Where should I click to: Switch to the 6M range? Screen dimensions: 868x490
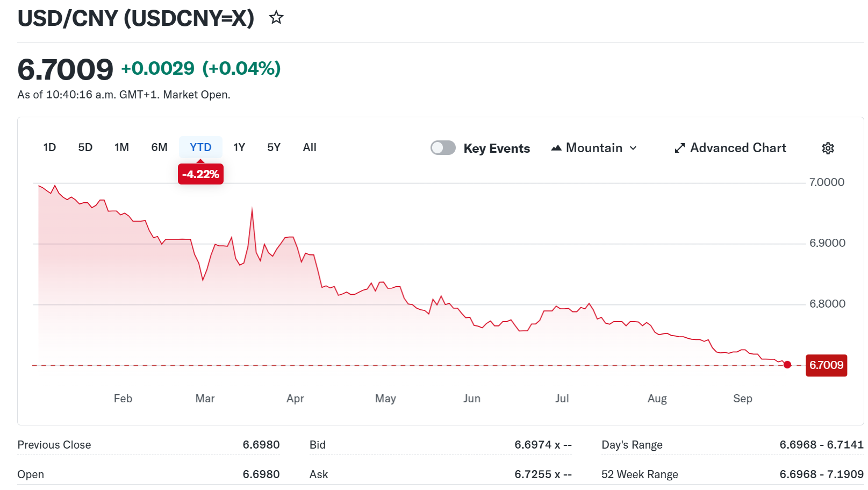(x=159, y=147)
